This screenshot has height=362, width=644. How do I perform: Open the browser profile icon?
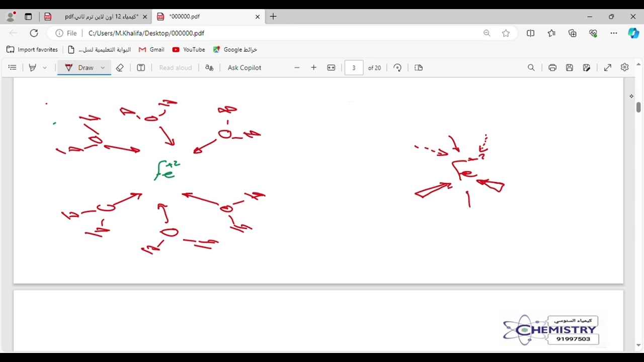[11, 17]
